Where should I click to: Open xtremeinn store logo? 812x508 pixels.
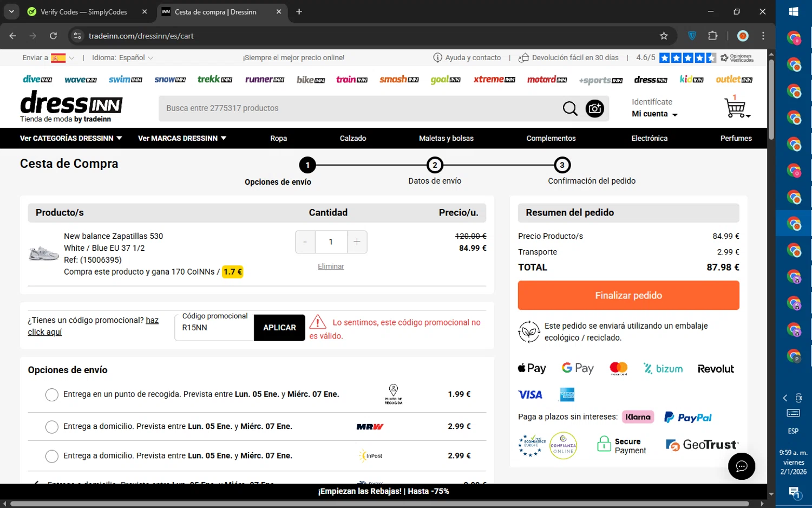coord(494,80)
